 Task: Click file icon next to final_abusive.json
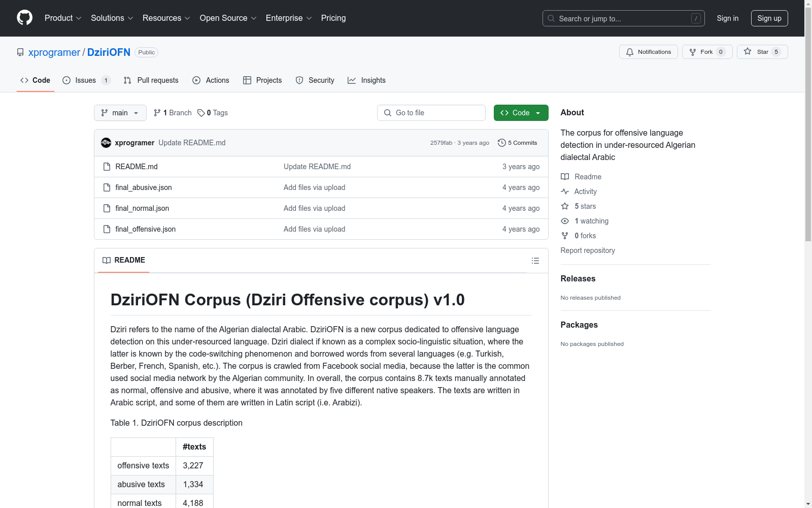tap(107, 187)
